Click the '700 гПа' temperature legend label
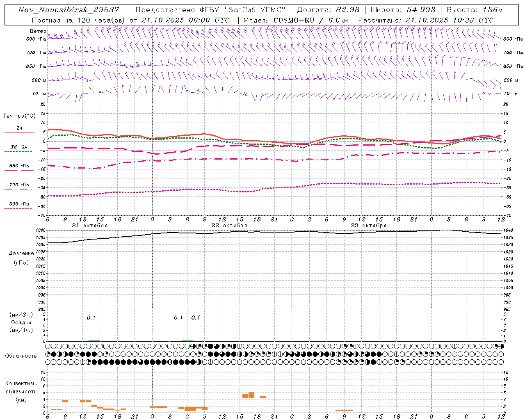 [19, 185]
